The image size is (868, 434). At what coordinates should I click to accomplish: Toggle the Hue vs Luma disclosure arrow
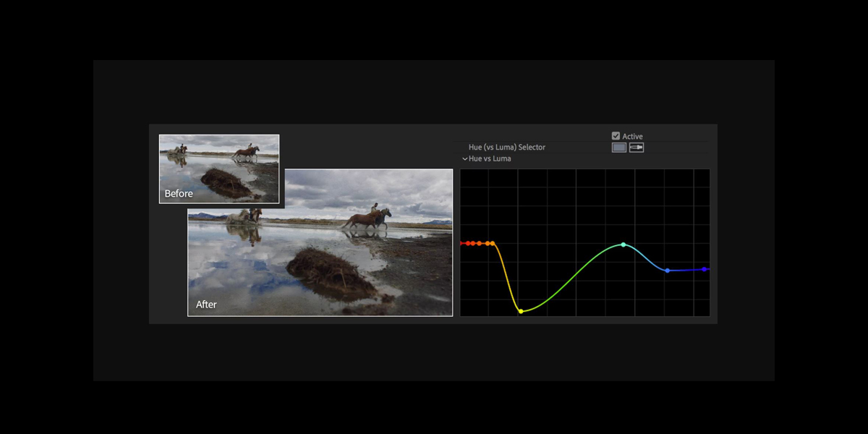(465, 158)
